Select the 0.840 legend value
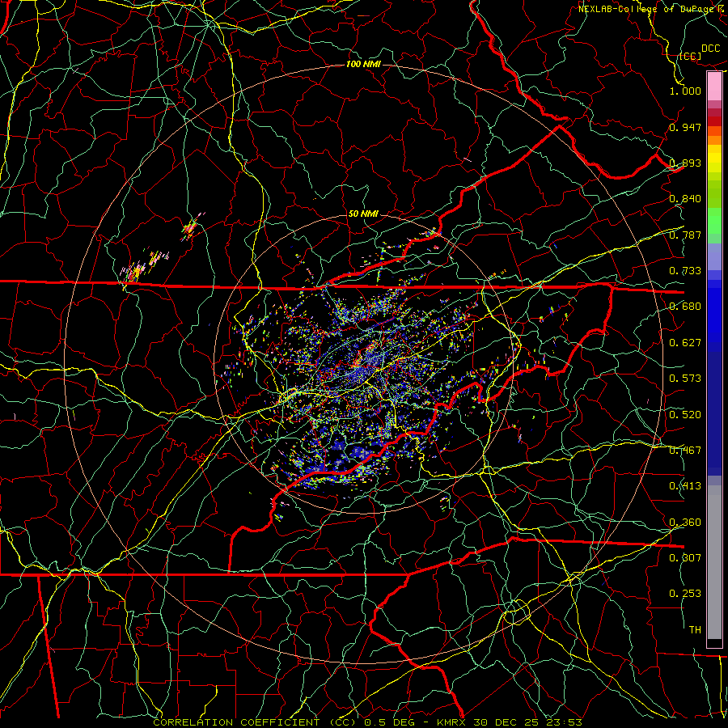This screenshot has width=728, height=728. tap(685, 199)
